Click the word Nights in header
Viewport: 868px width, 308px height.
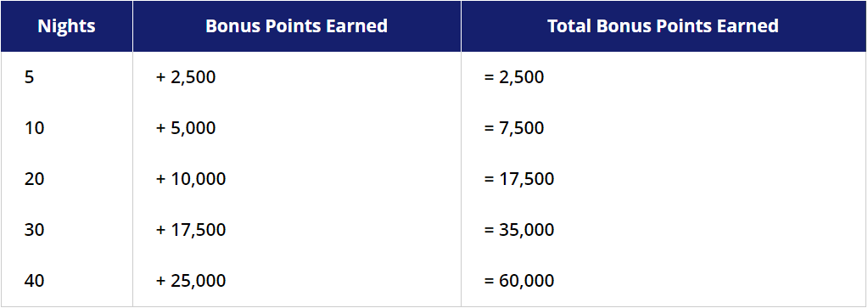point(66,26)
